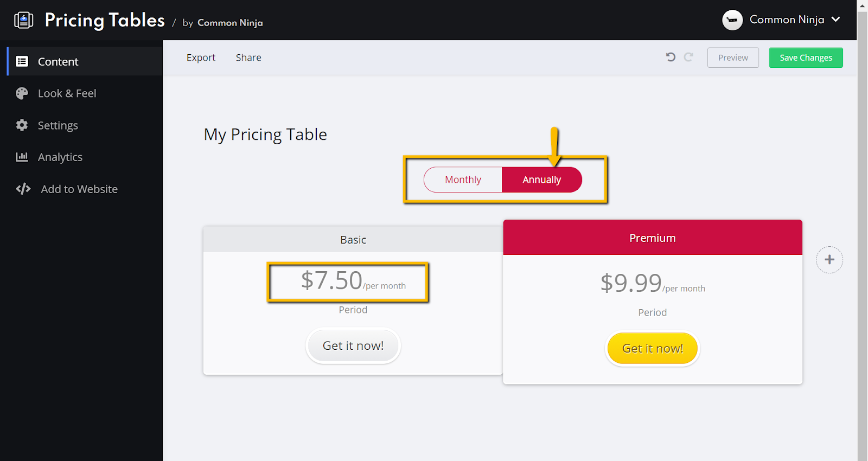The width and height of the screenshot is (868, 461).
Task: Click the Common Ninja avatar icon
Action: point(732,20)
